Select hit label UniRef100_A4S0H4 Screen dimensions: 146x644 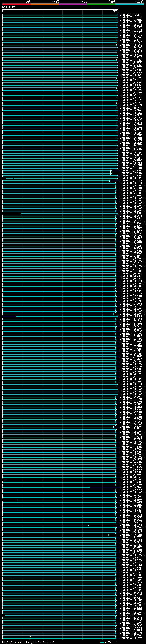click(x=131, y=168)
